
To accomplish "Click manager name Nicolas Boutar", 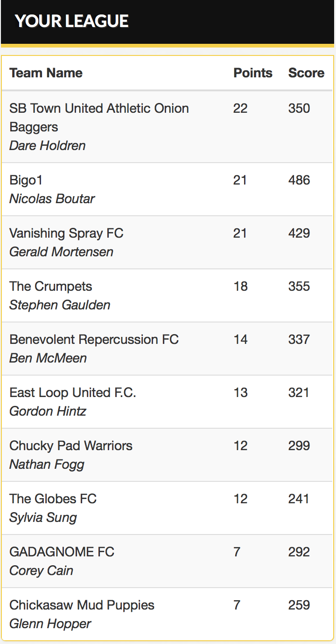I will [52, 199].
